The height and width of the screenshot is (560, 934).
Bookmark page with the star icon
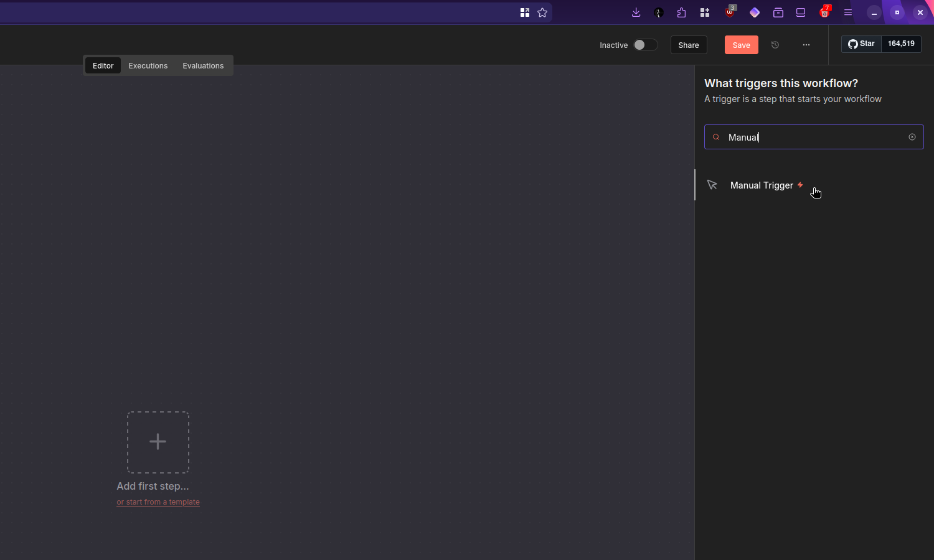542,12
